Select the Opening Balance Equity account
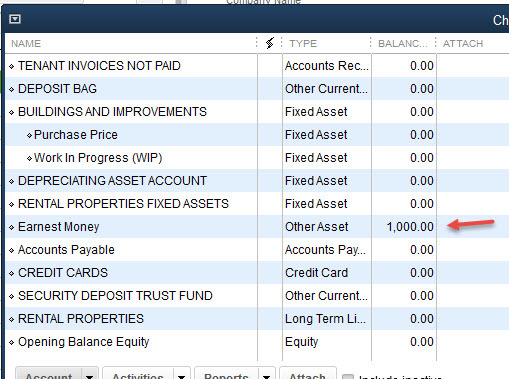 (84, 342)
